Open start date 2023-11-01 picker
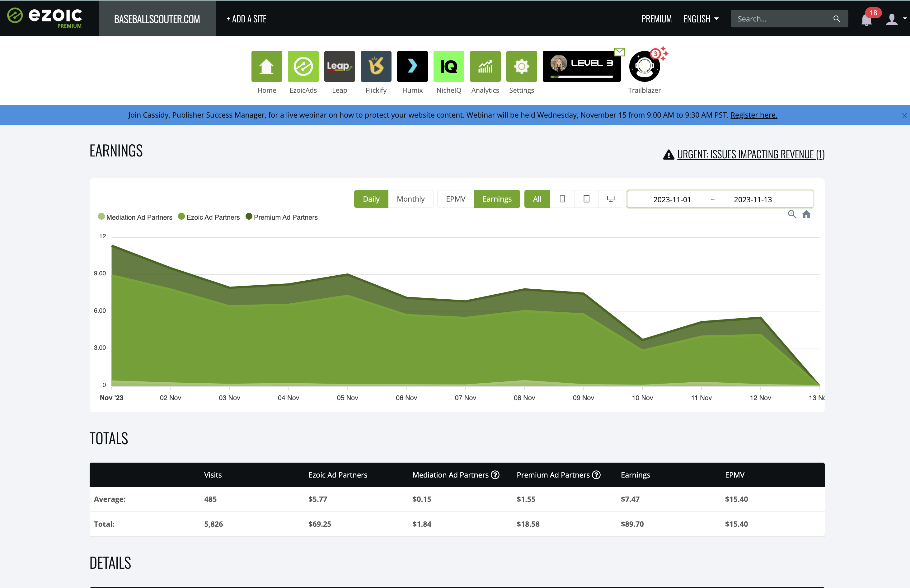 click(x=672, y=199)
